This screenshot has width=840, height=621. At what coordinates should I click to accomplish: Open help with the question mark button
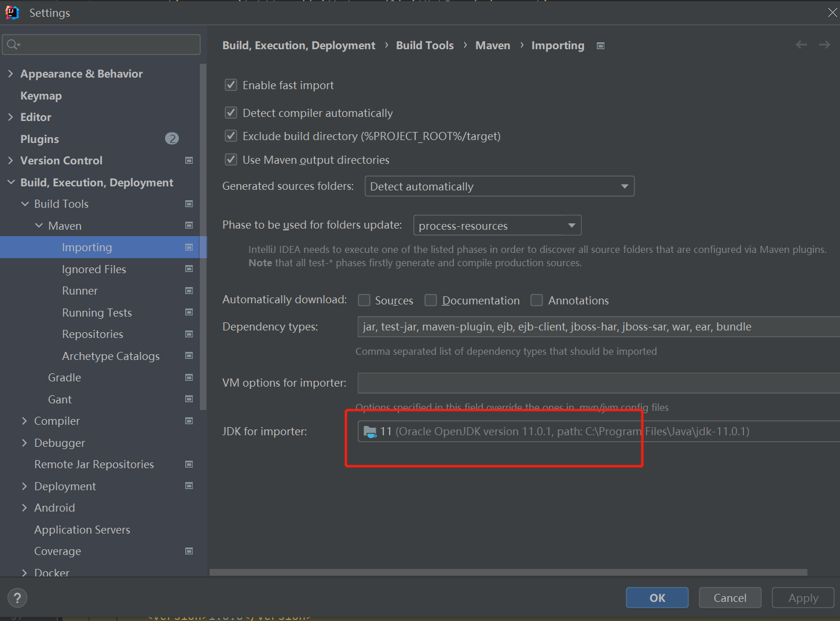17,598
